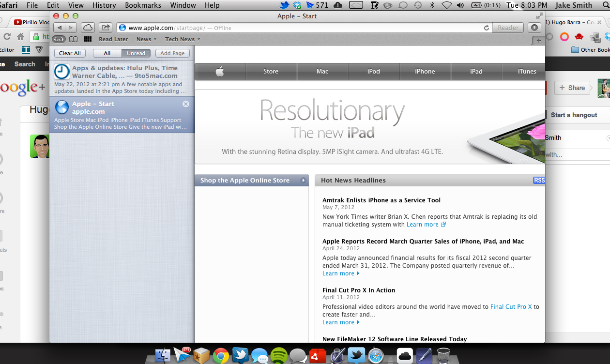Show Top Sites grid icon

coord(88,39)
